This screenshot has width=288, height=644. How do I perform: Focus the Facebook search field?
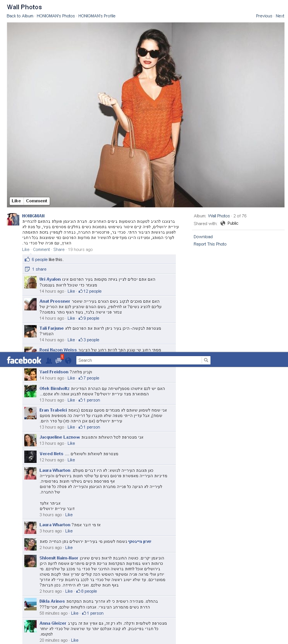[139, 360]
